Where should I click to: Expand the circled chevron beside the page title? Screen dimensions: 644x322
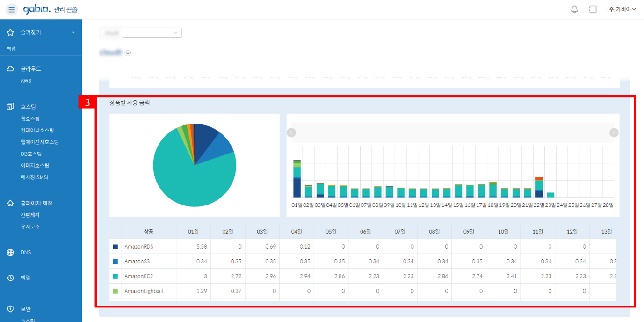tap(128, 53)
